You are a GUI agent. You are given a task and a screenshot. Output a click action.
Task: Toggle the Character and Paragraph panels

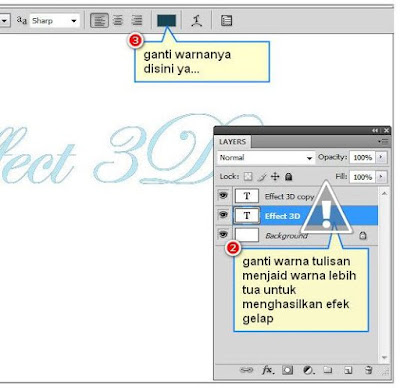[226, 21]
